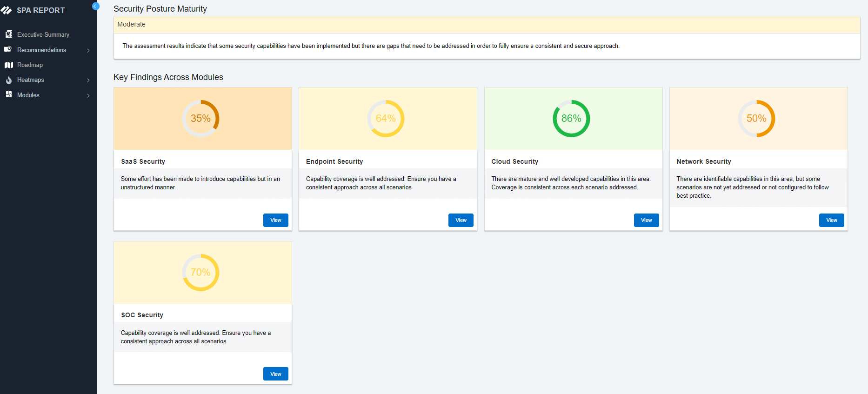Click the SPA Report logo icon

coord(7,10)
